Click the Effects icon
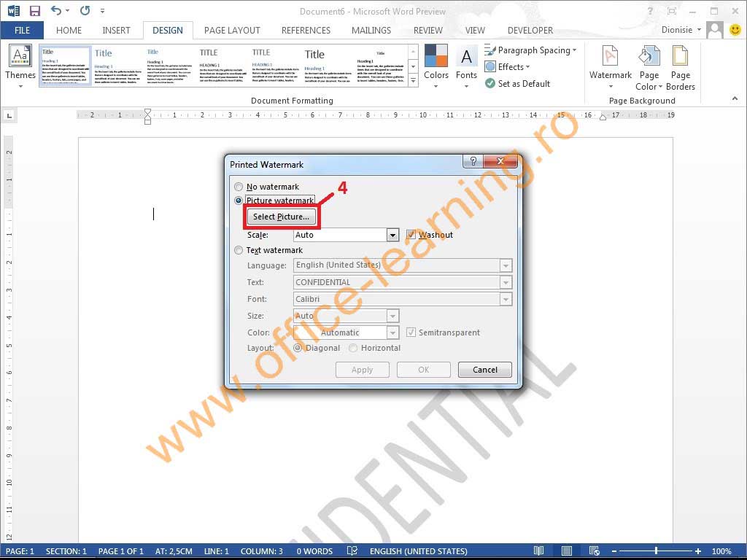This screenshot has height=560, width=747. click(x=490, y=66)
